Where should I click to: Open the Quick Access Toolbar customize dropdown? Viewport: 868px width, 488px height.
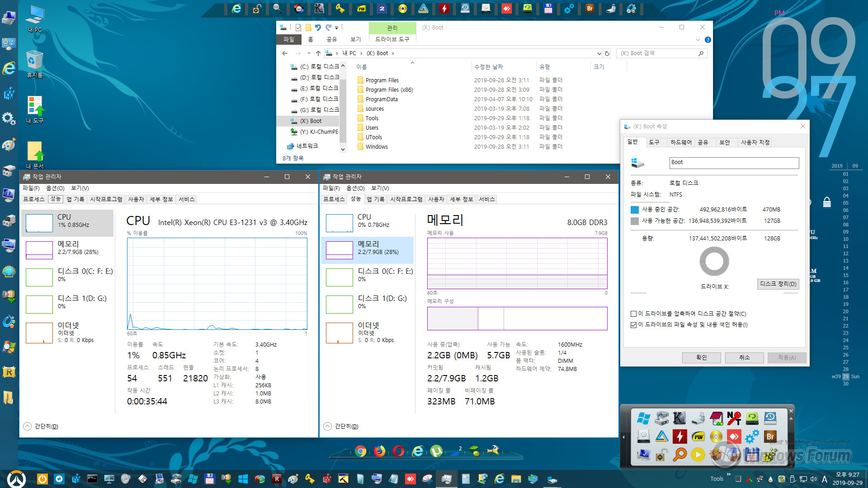point(336,28)
